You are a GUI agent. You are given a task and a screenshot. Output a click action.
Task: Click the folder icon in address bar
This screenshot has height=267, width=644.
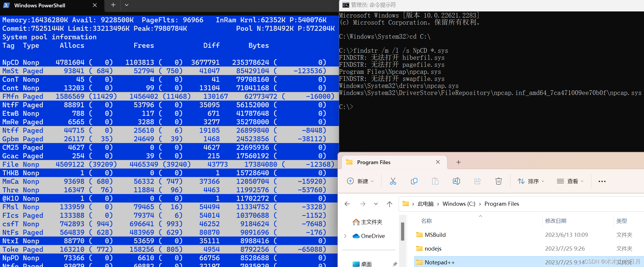point(406,203)
